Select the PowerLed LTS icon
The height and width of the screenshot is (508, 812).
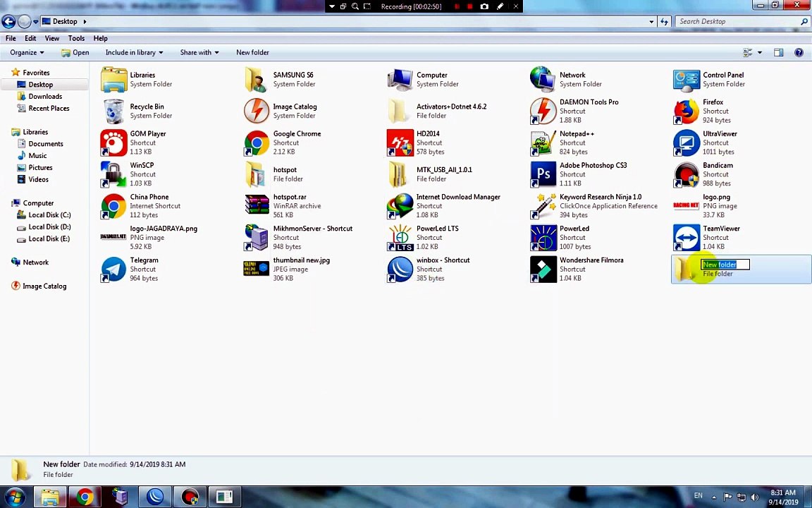pyautogui.click(x=400, y=237)
